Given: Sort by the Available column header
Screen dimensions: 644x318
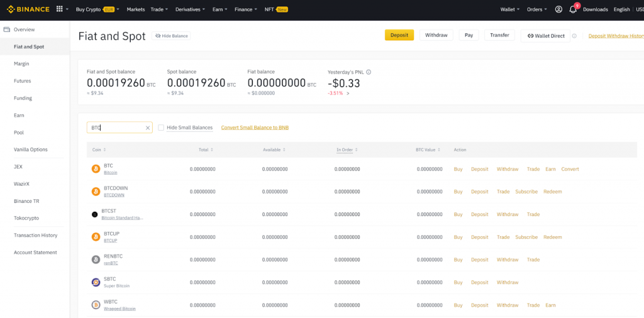Looking at the screenshot, I should 274,150.
